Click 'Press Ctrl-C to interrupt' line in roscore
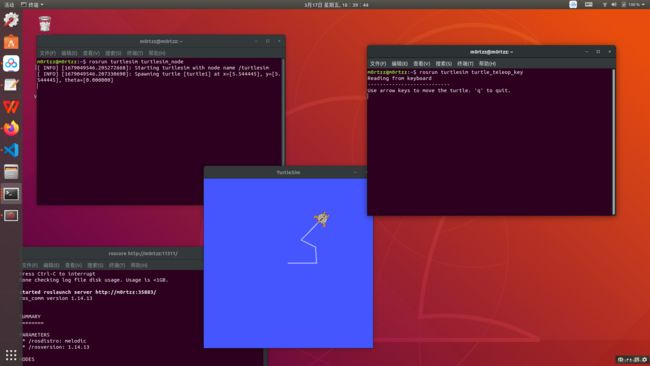This screenshot has width=650, height=366. tap(59, 274)
